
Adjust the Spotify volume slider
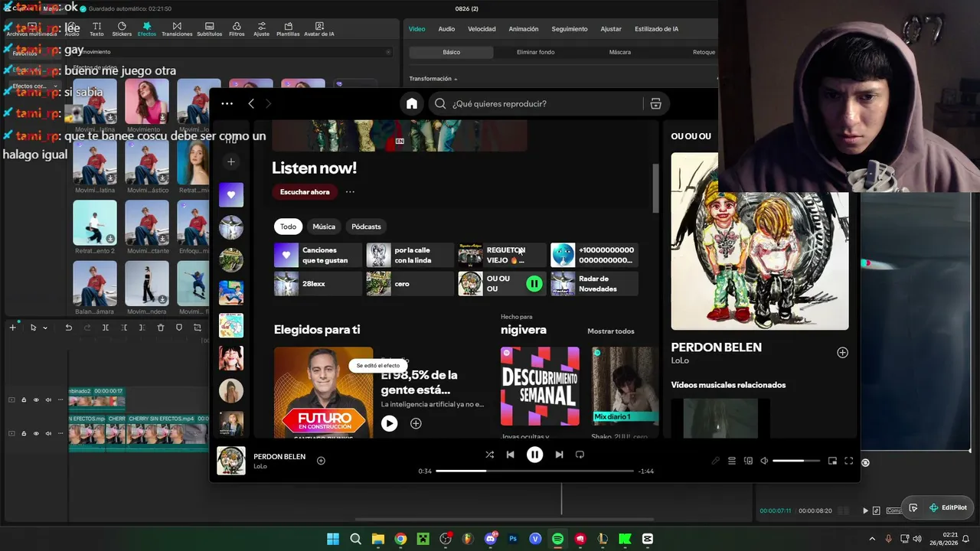796,461
